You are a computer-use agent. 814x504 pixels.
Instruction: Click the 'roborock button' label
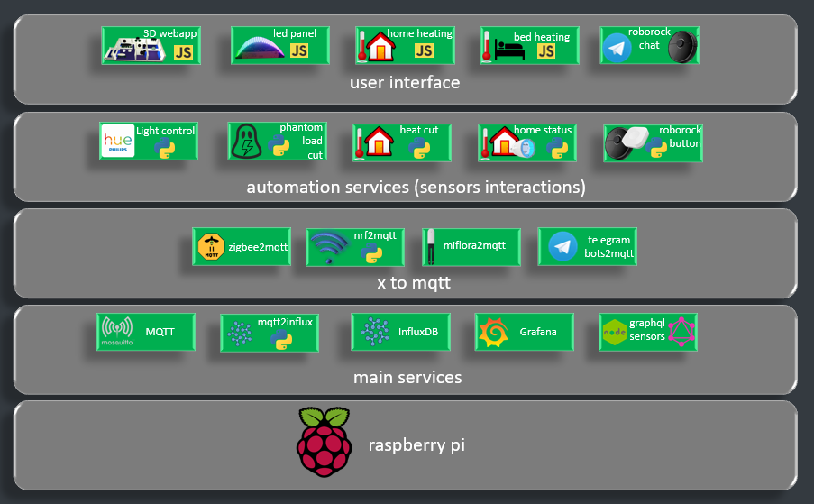[x=680, y=136]
